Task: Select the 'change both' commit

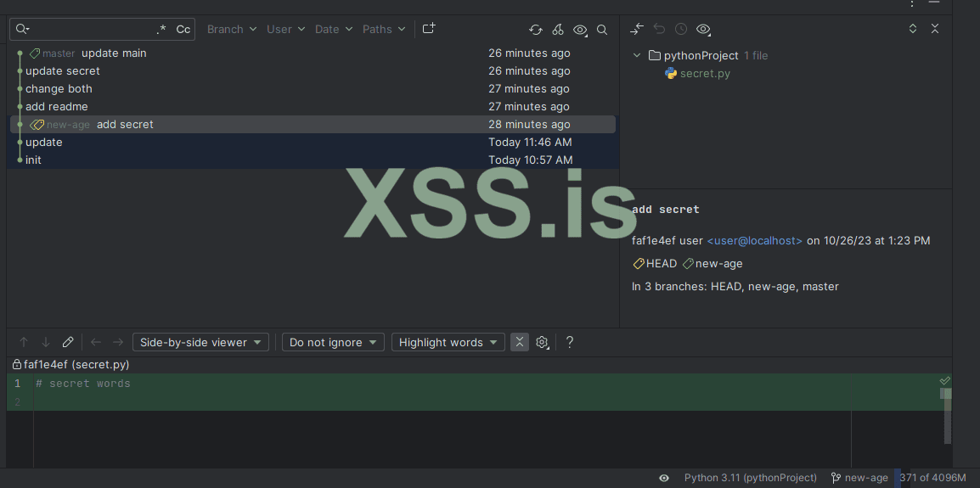Action: coord(313,89)
